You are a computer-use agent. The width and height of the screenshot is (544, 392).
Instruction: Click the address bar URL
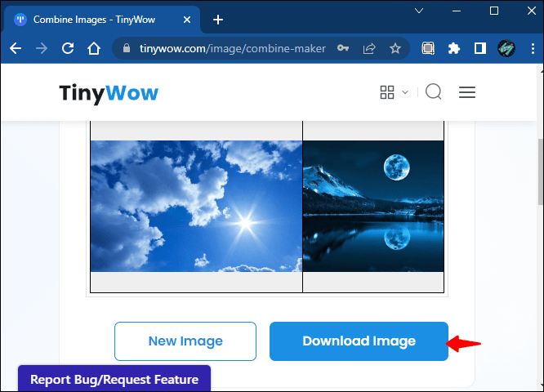(x=233, y=48)
